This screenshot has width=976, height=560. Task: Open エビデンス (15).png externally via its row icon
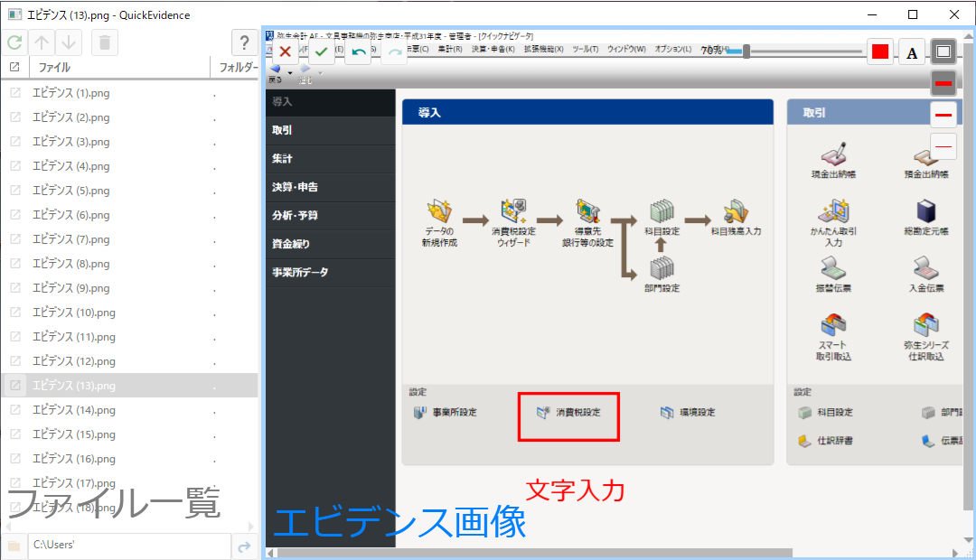click(x=15, y=434)
